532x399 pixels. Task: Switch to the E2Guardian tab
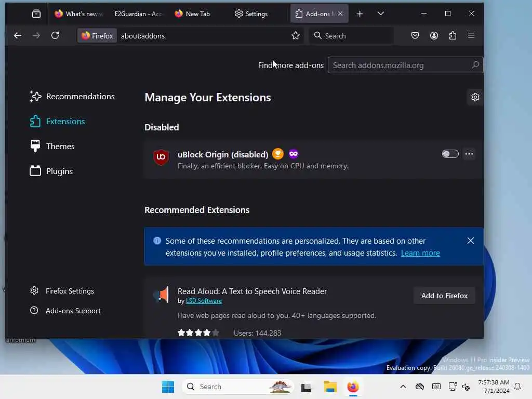tap(138, 14)
